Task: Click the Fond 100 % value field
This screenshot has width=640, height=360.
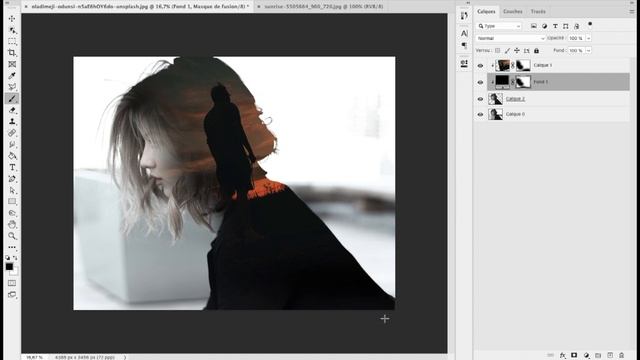Action: click(576, 50)
